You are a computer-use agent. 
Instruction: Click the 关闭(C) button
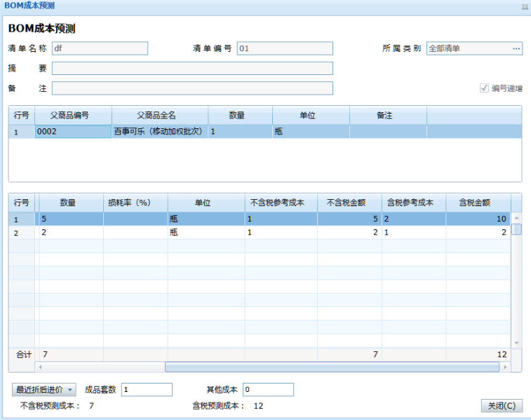tap(502, 406)
